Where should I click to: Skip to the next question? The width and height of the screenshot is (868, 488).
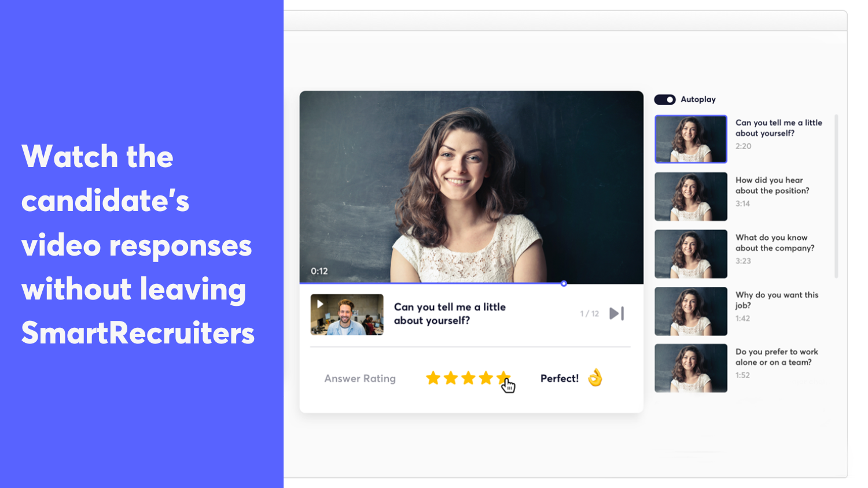click(617, 313)
